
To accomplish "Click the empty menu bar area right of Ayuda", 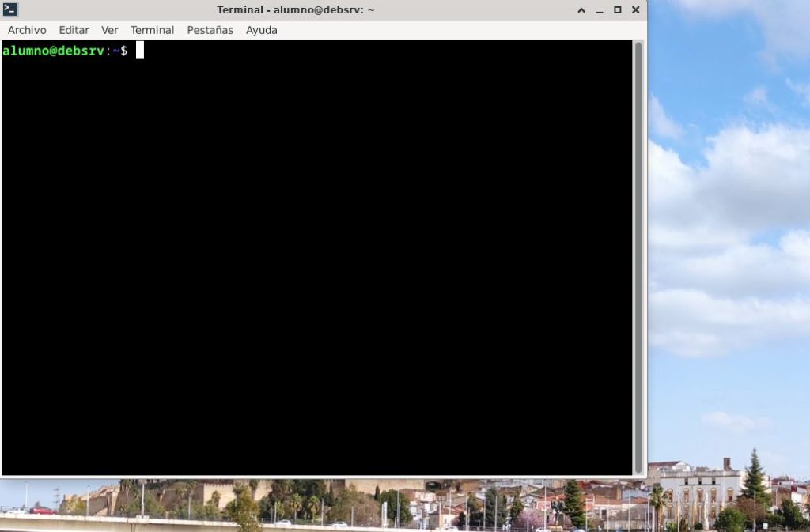I will coord(459,30).
